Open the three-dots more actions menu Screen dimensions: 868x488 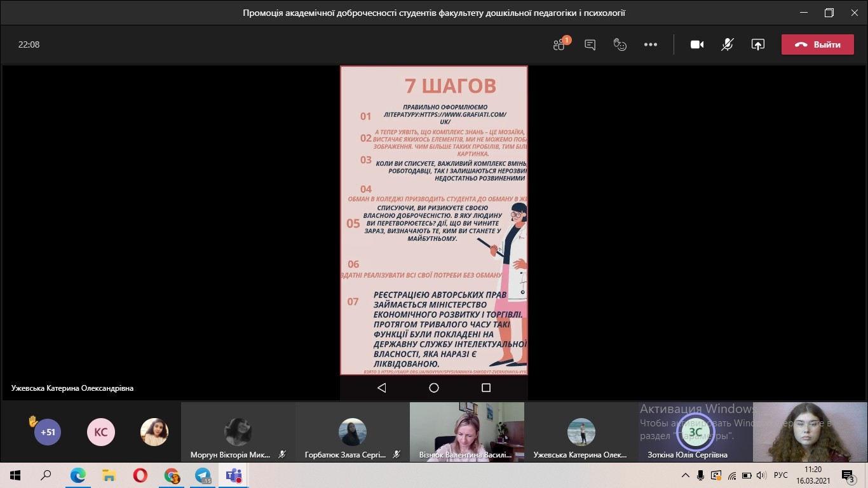coord(651,44)
